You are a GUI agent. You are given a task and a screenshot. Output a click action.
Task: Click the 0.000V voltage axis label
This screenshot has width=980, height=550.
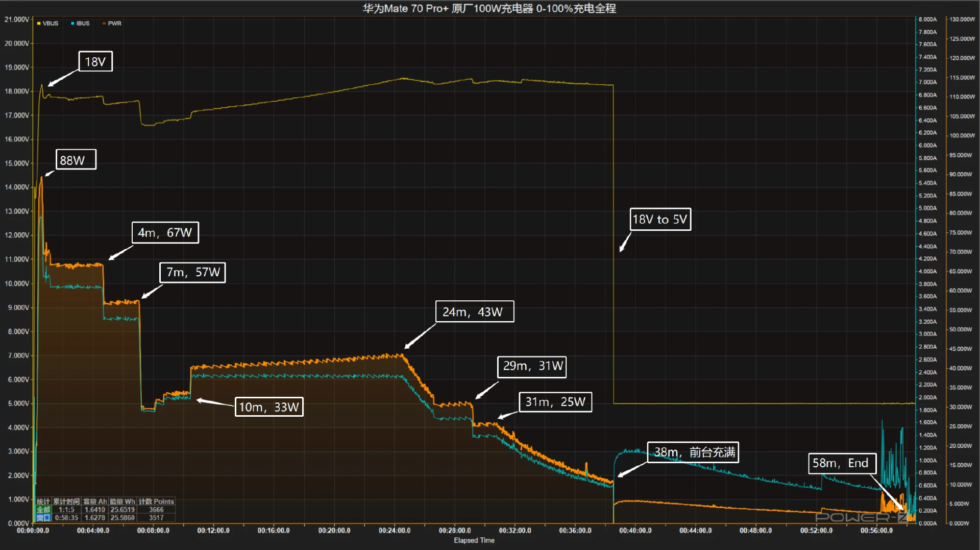tap(18, 523)
